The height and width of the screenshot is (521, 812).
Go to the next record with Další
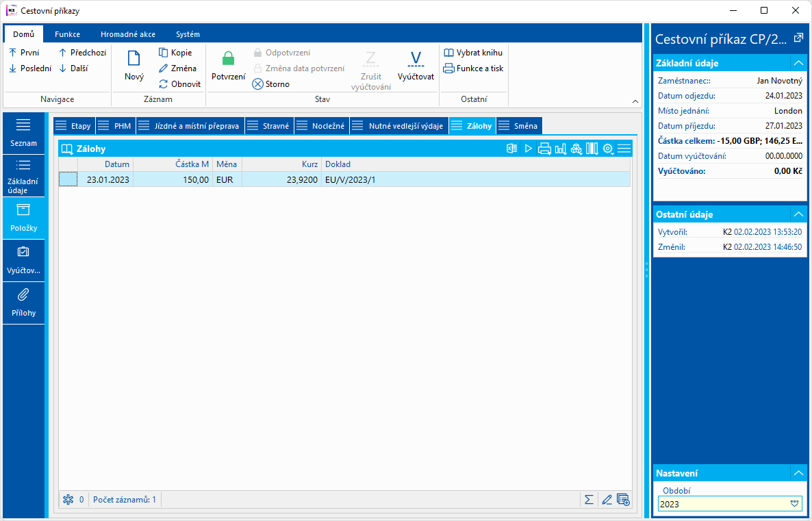click(x=73, y=68)
